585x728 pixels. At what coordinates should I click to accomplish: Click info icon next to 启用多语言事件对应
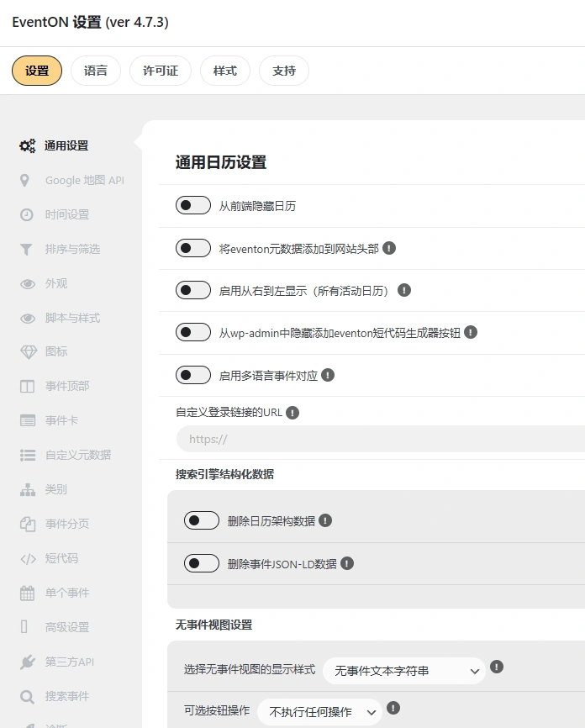(328, 375)
